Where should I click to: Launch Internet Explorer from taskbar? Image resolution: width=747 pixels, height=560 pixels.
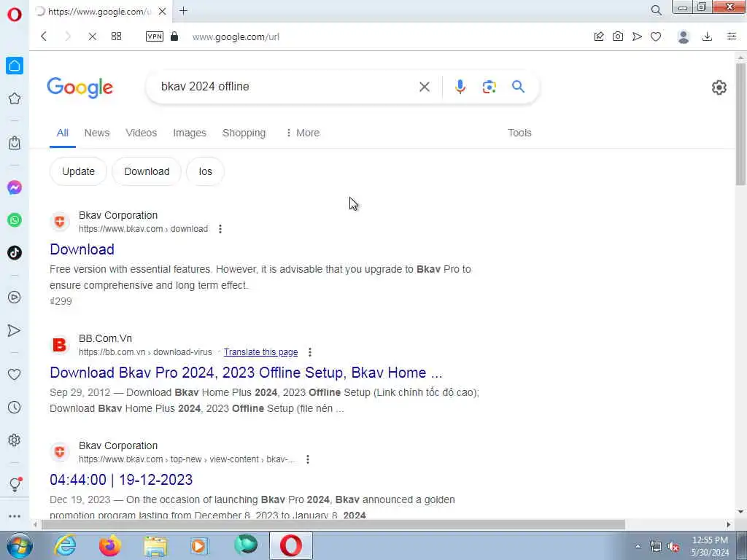(x=65, y=545)
